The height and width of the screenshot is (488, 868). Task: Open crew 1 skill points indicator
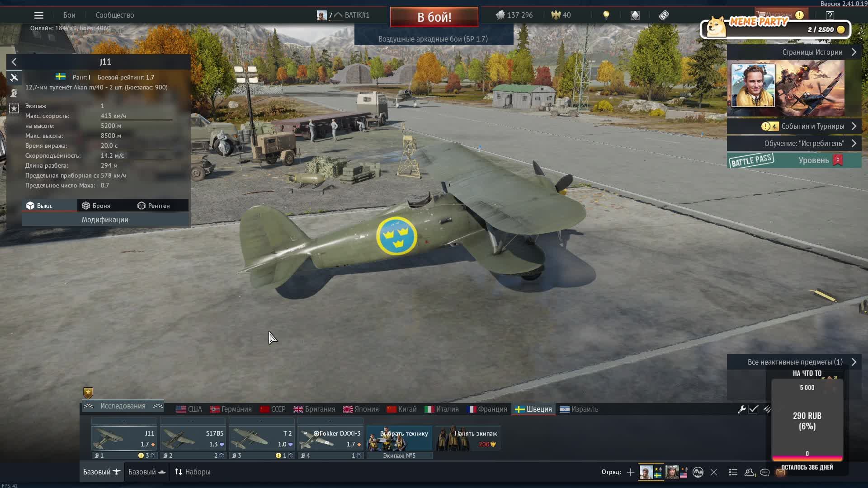pos(146,455)
